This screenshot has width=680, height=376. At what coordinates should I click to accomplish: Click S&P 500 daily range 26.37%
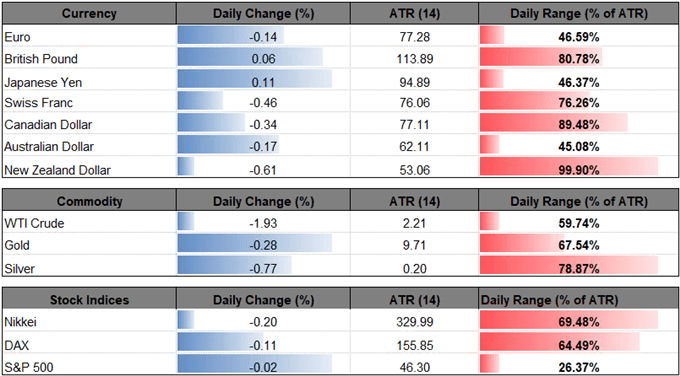tap(579, 367)
